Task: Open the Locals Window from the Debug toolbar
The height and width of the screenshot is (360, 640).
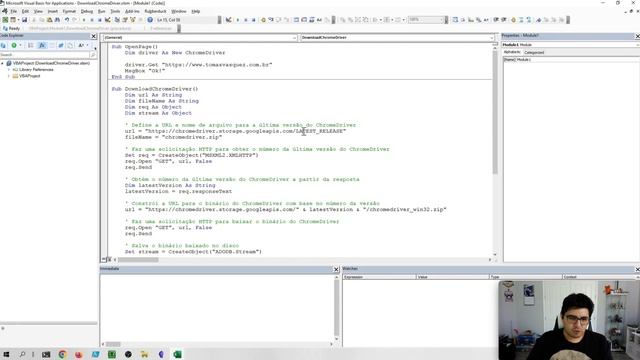Action: pyautogui.click(x=296, y=20)
